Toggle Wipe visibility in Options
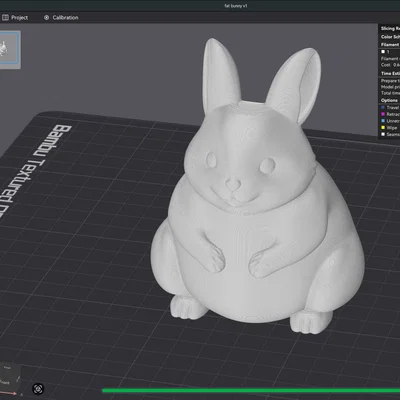Viewport: 400px width, 400px height. click(x=389, y=127)
